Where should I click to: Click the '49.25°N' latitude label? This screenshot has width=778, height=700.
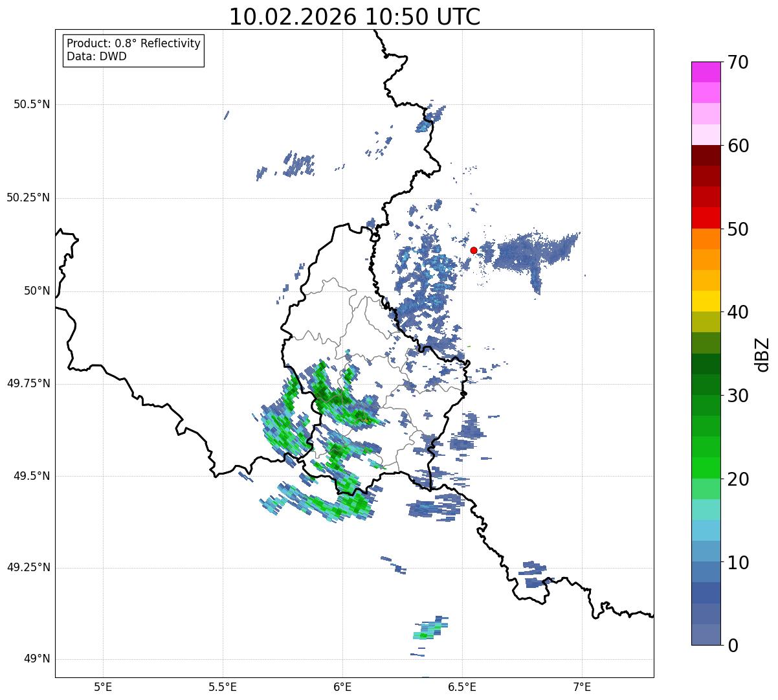[x=28, y=568]
